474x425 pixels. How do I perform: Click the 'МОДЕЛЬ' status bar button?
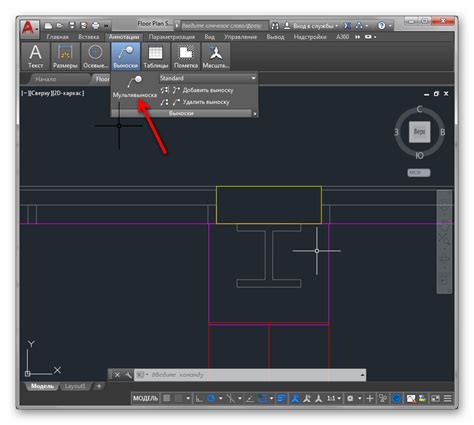[x=145, y=398]
